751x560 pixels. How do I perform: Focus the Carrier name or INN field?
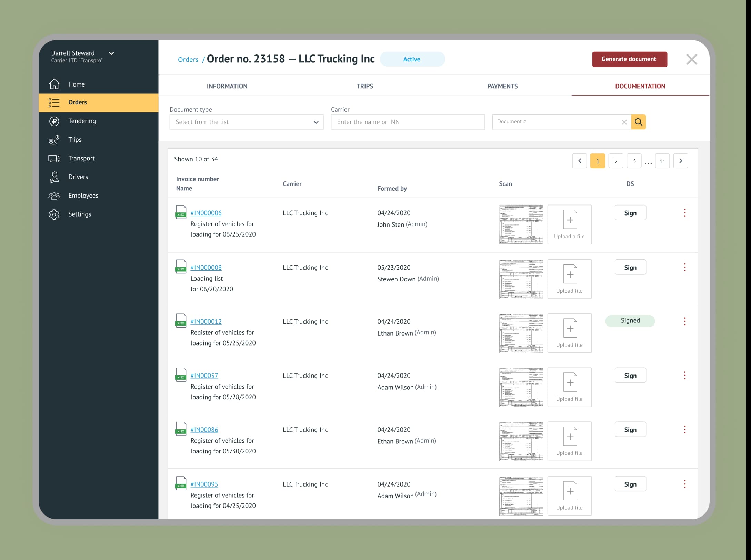coord(408,122)
